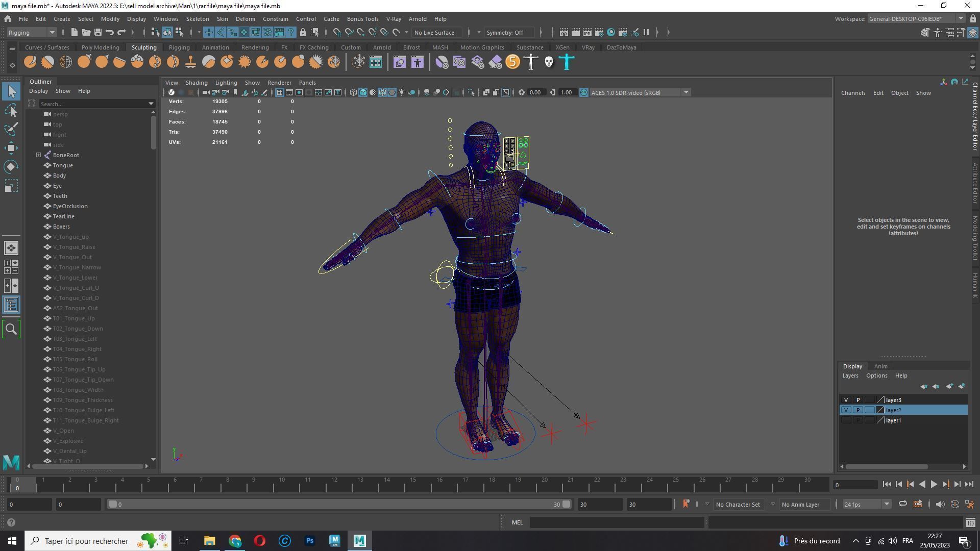Click the play backwards button
Viewport: 980px width, 551px height.
pos(922,485)
